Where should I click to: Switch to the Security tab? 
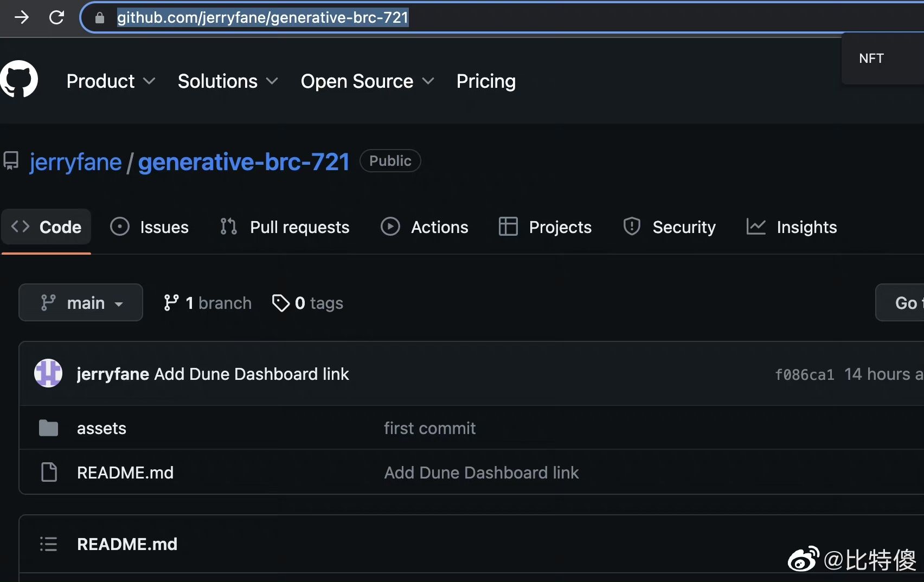670,227
